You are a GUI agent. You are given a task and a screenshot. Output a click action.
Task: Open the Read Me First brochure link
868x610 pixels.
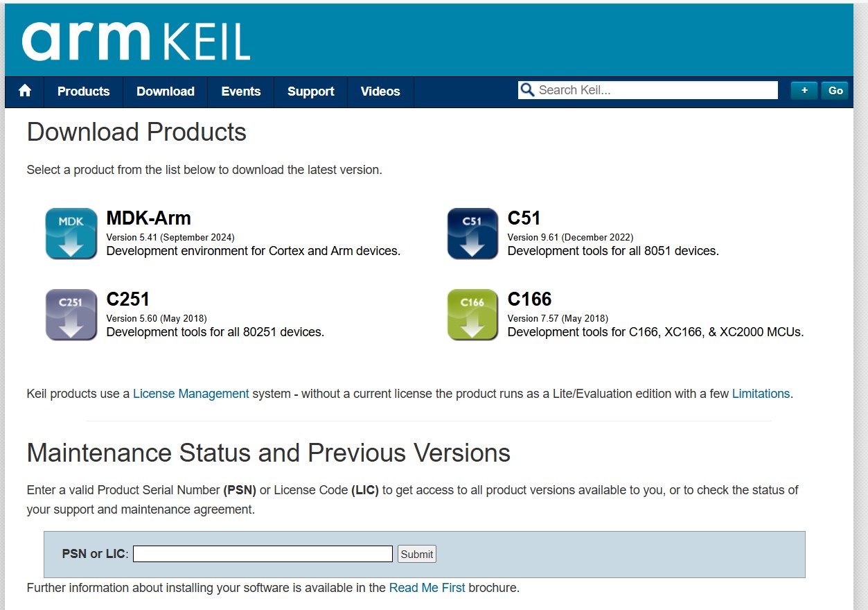coord(427,588)
